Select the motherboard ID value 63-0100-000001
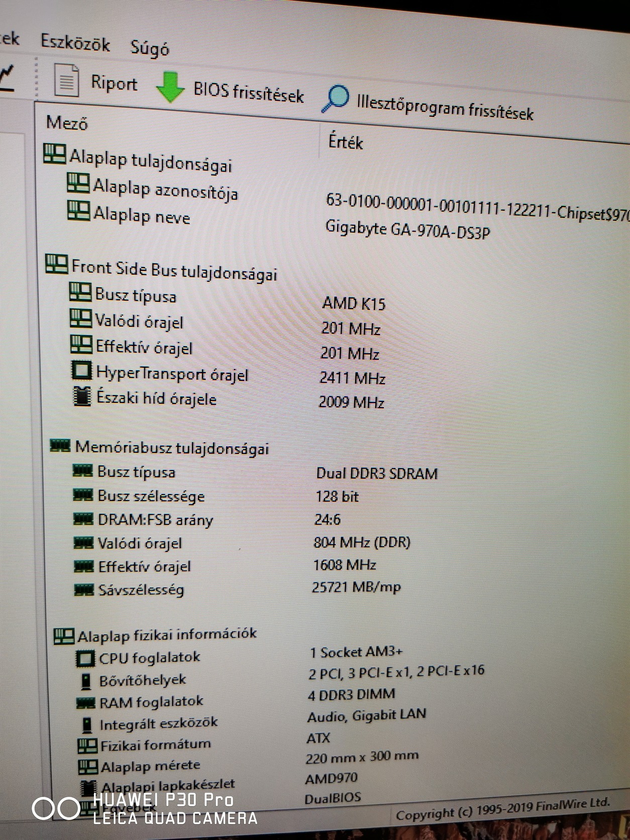Screen dimensions: 630x840 [477, 206]
